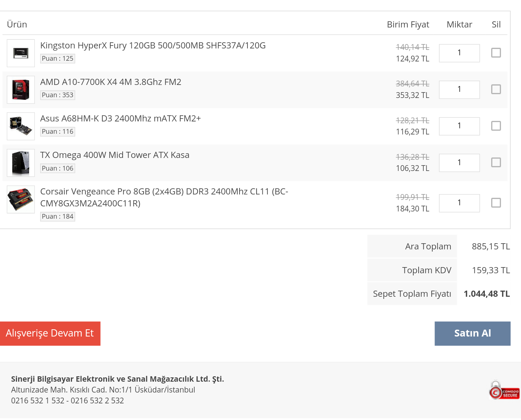521x420 pixels.
Task: Click the quantity field for AMD A10-7700K
Action: (x=459, y=90)
